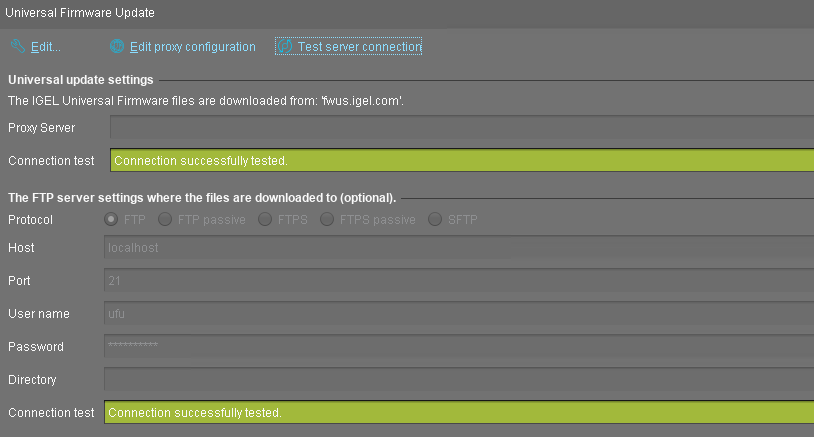Click the Universal update settings connection test result
814x437 pixels.
[460, 160]
